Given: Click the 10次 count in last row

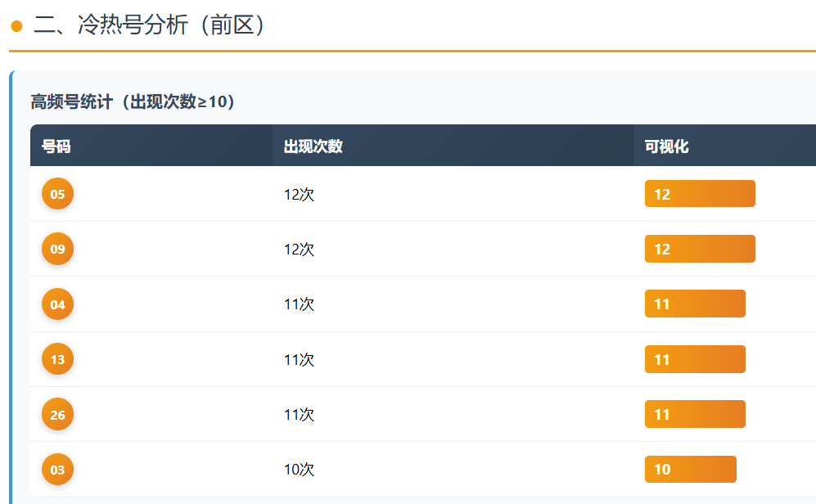Looking at the screenshot, I should pos(299,470).
